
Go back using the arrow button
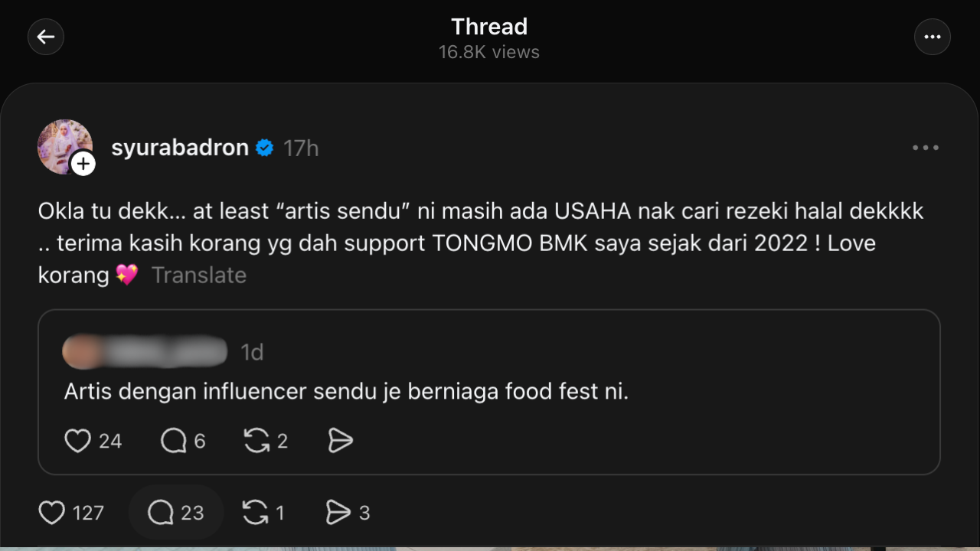point(46,37)
